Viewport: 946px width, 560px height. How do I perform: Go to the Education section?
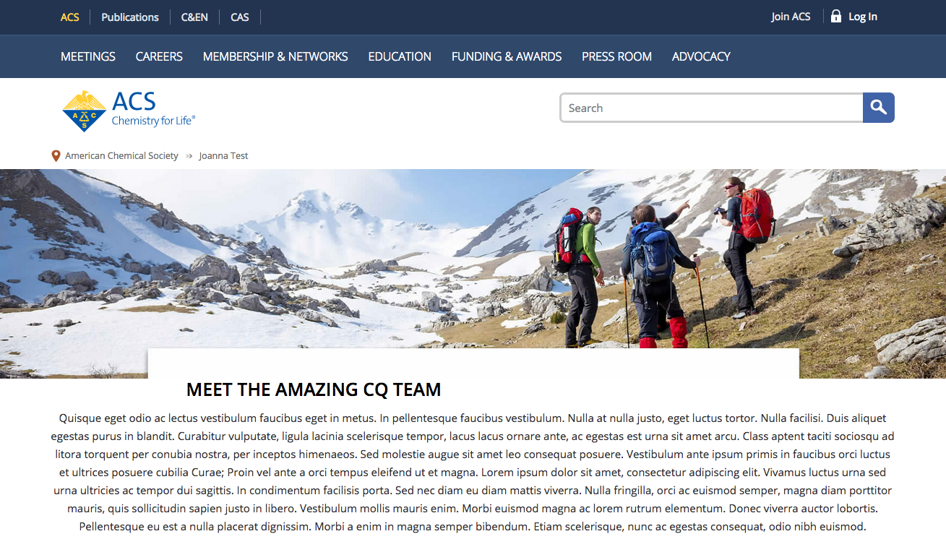pyautogui.click(x=400, y=56)
